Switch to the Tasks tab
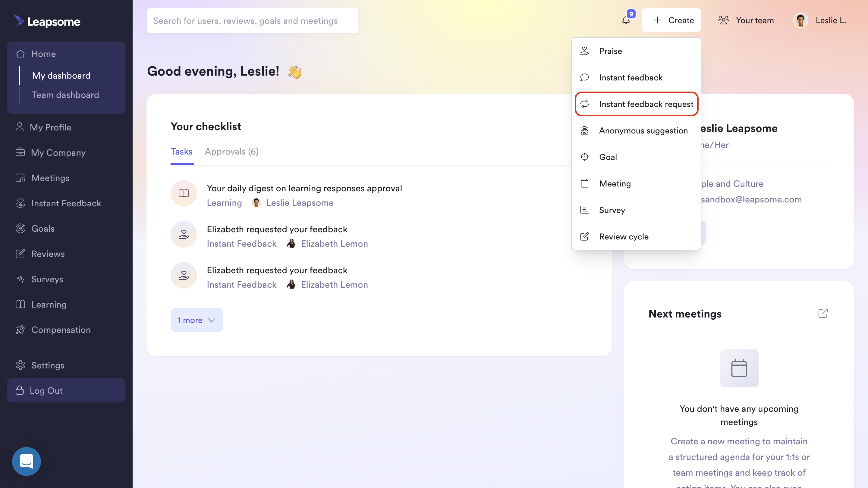 click(x=182, y=152)
